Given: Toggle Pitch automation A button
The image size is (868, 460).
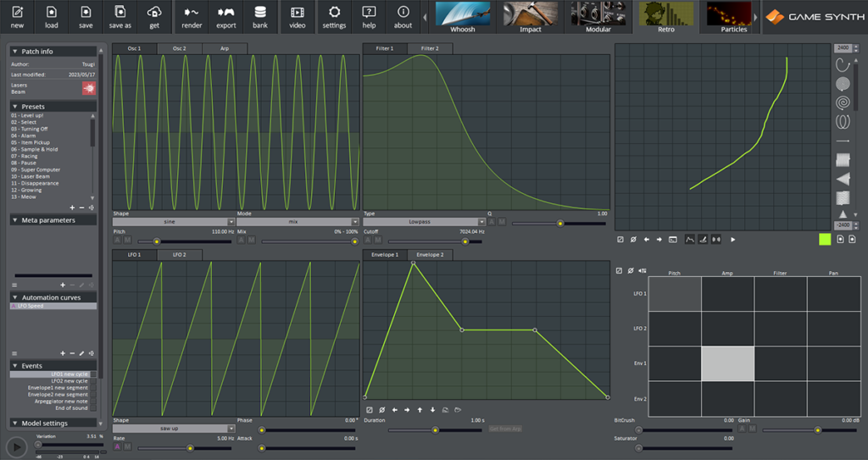Looking at the screenshot, I should coord(117,241).
